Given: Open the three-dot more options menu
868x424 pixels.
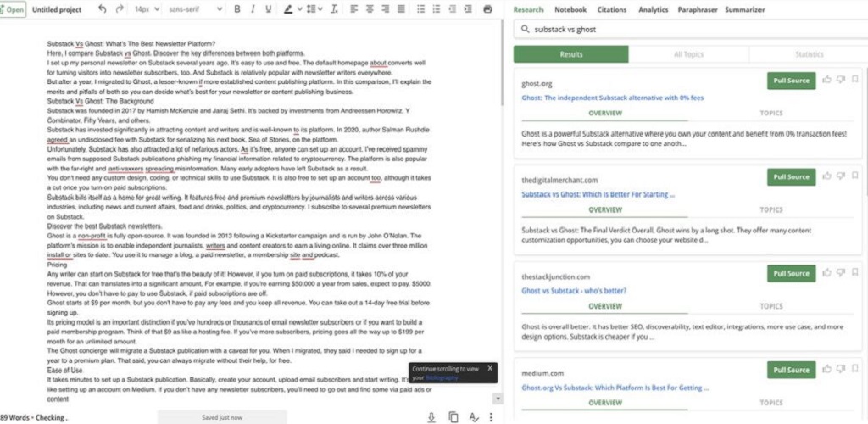Looking at the screenshot, I should click(491, 417).
